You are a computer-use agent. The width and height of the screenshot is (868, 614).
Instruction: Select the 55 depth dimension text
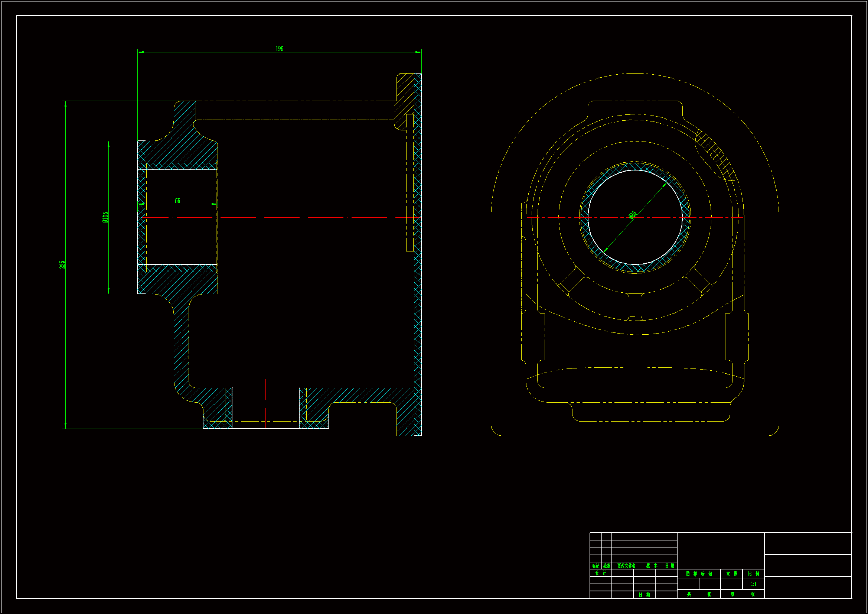178,201
